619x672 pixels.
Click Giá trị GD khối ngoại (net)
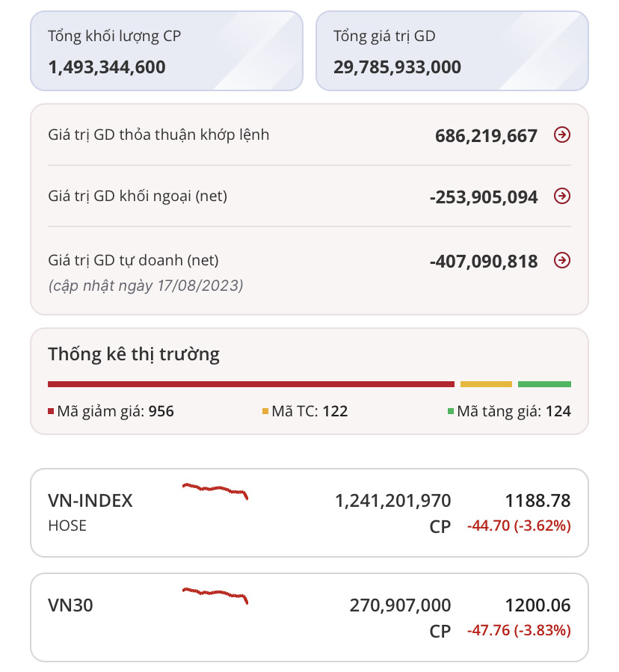tap(138, 197)
